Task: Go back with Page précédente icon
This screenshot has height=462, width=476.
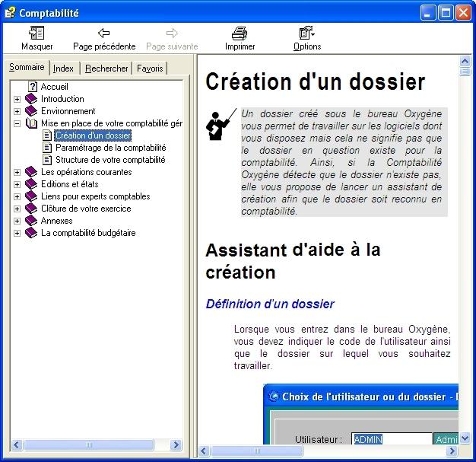Action: pyautogui.click(x=104, y=33)
